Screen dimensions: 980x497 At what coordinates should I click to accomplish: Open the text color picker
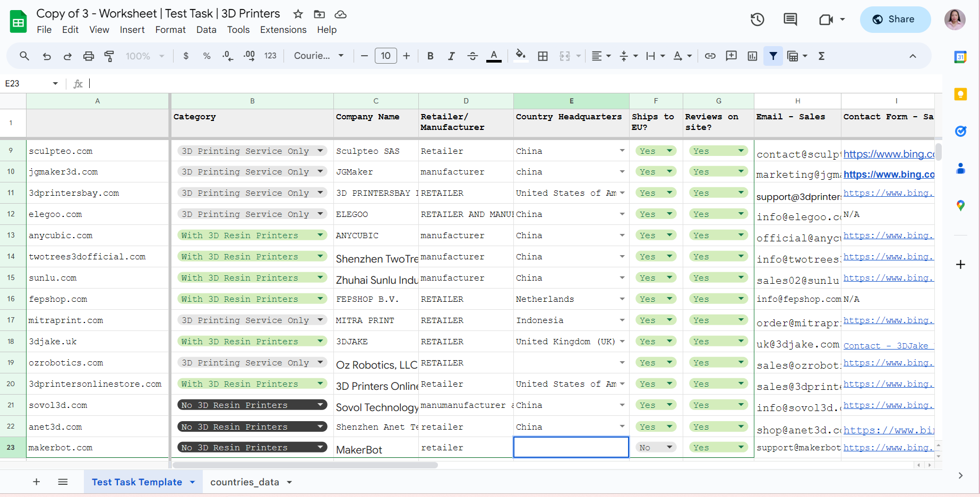[494, 56]
